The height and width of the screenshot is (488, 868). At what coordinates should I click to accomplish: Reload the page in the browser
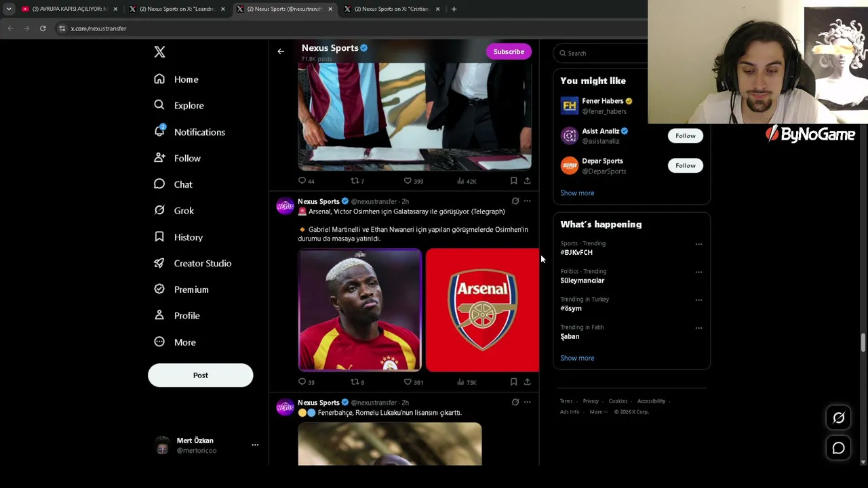tap(43, 28)
